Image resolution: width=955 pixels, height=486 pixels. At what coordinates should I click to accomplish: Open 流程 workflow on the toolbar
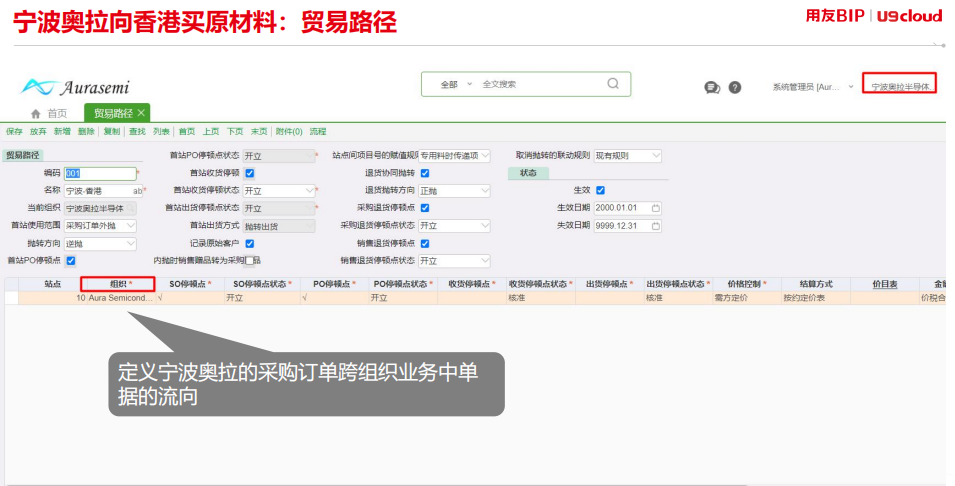pyautogui.click(x=318, y=132)
